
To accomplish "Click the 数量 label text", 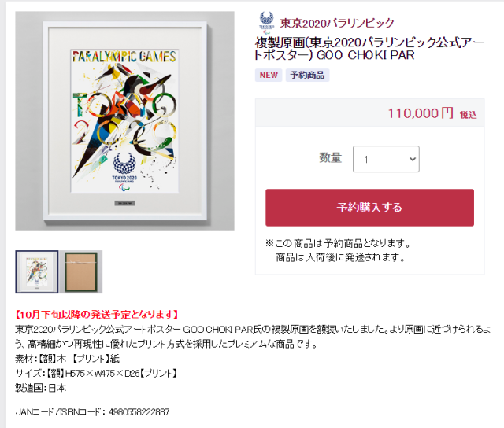I will [x=331, y=157].
